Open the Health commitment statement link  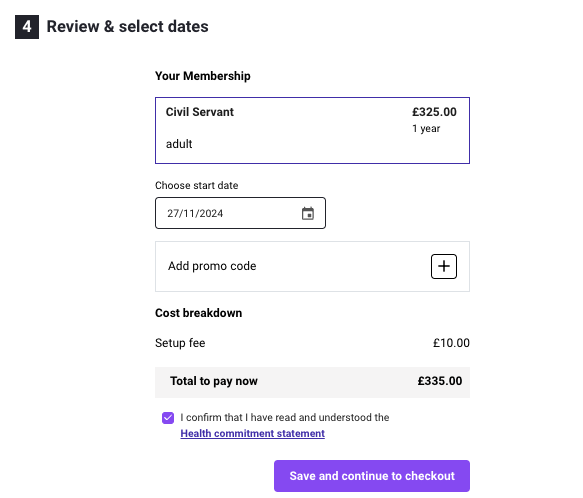click(x=252, y=434)
